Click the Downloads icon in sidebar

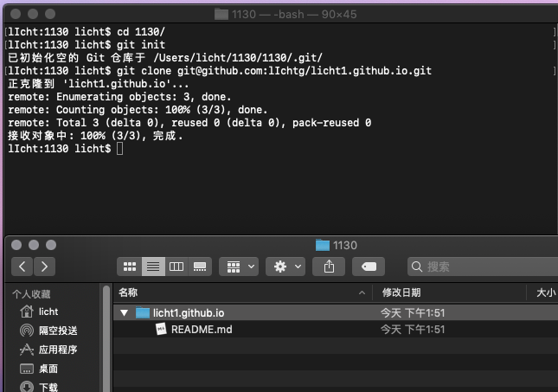tap(27, 387)
